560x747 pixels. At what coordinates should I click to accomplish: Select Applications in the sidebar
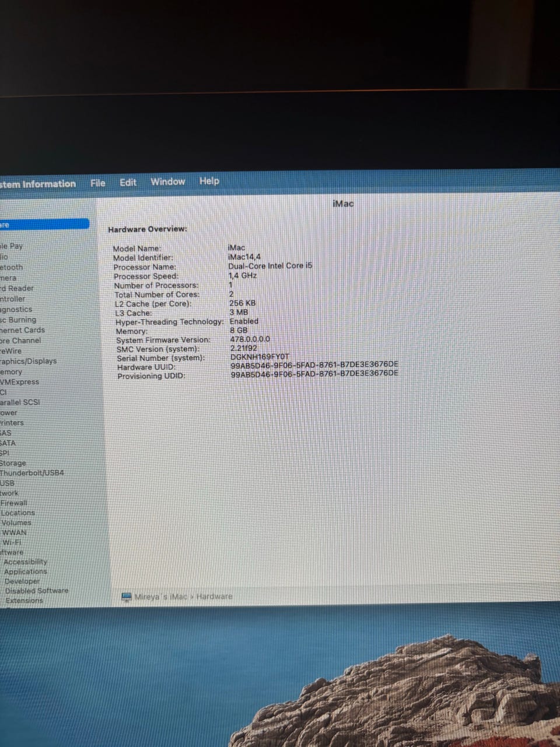pos(26,572)
